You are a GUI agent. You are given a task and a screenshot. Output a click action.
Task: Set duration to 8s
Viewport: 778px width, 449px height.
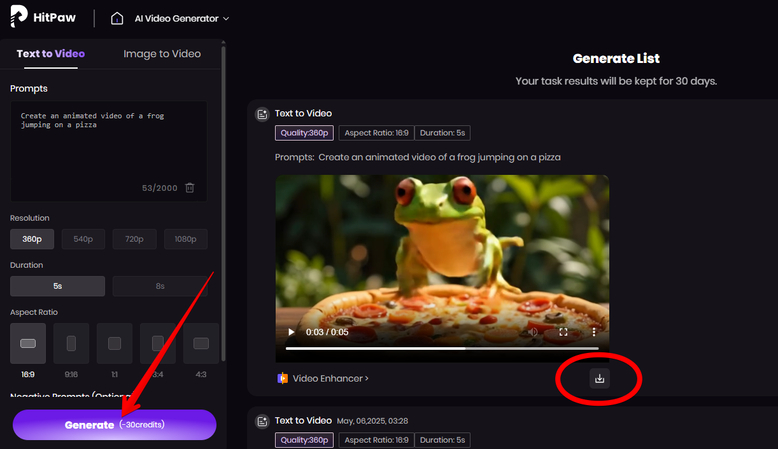(160, 286)
